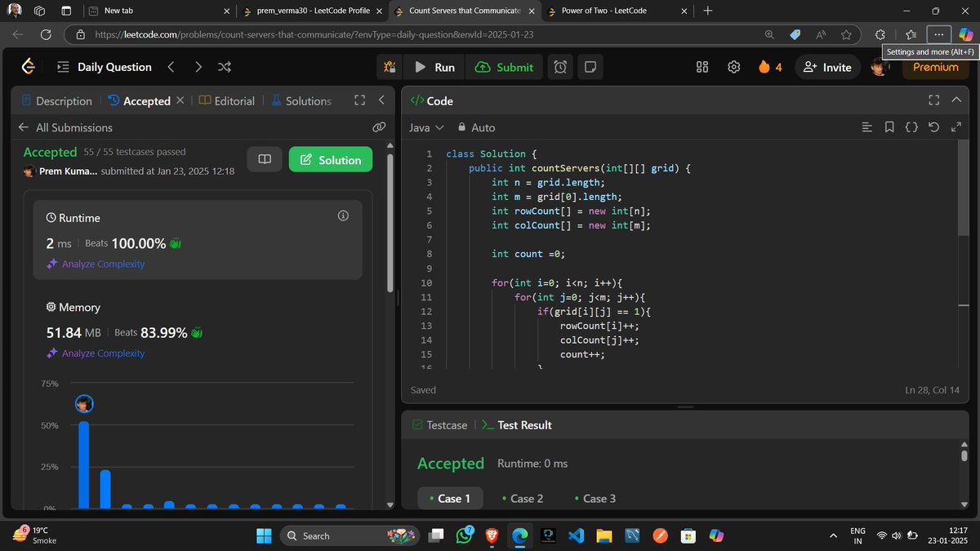
Task: Maximize the Code panel
Action: [x=934, y=100]
